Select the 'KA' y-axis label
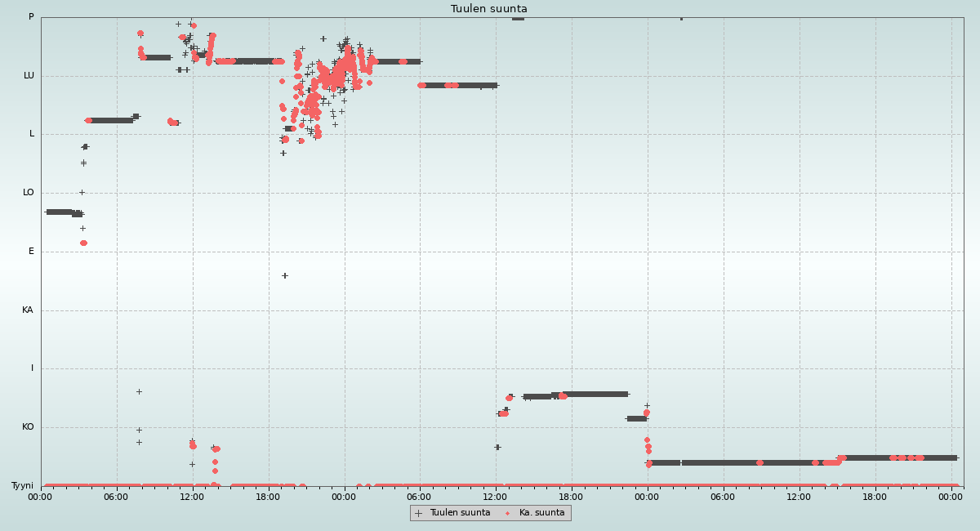 pos(28,310)
